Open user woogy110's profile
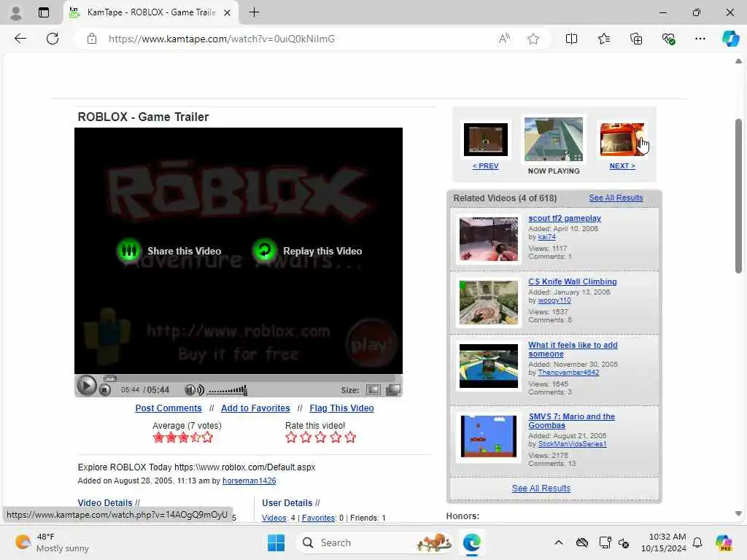This screenshot has width=747, height=560. pyautogui.click(x=554, y=300)
